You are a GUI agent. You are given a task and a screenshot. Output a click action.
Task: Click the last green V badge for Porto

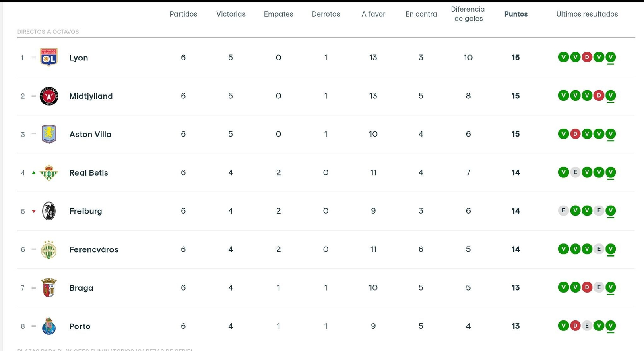(611, 326)
